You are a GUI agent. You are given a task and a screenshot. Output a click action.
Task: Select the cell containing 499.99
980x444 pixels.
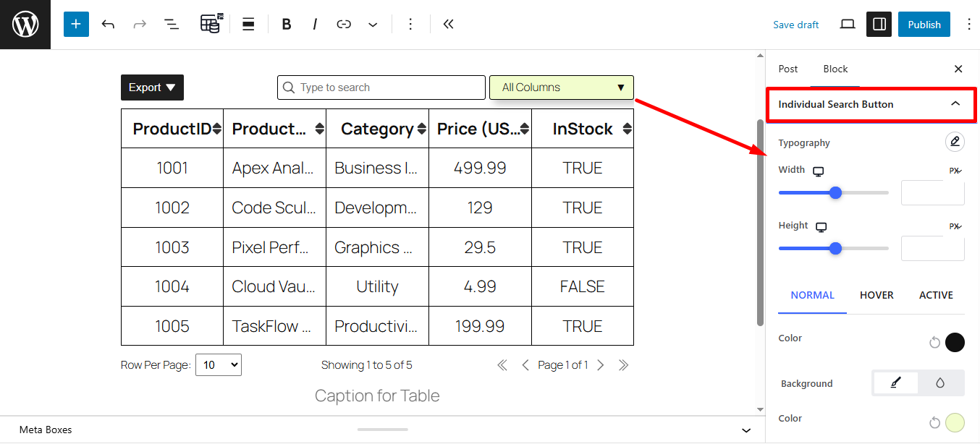(x=480, y=168)
